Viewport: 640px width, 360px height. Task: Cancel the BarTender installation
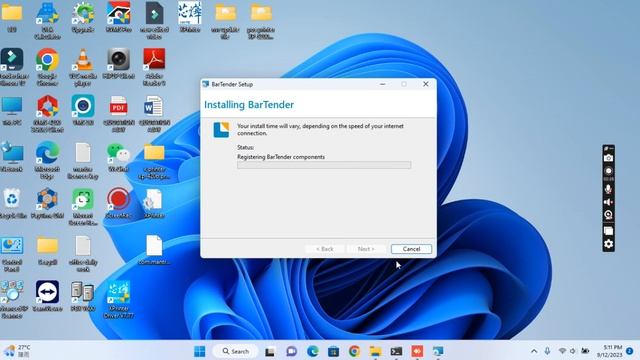coord(411,249)
